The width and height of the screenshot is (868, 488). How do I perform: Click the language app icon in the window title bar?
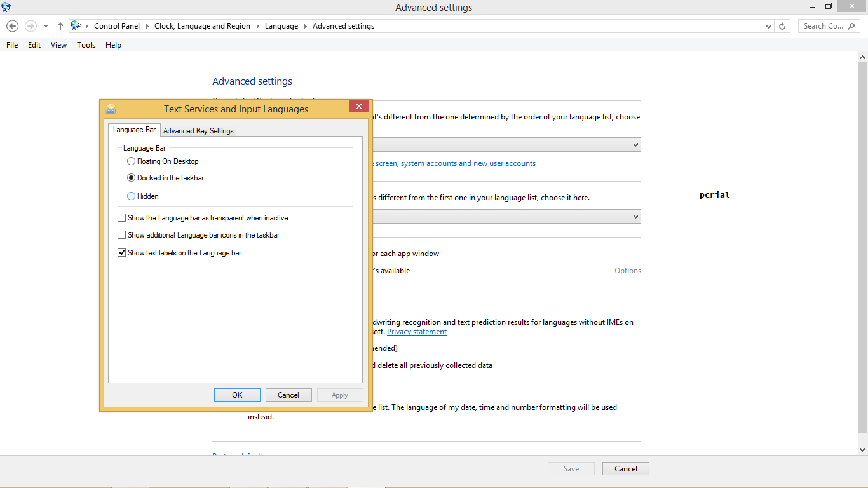click(x=7, y=7)
